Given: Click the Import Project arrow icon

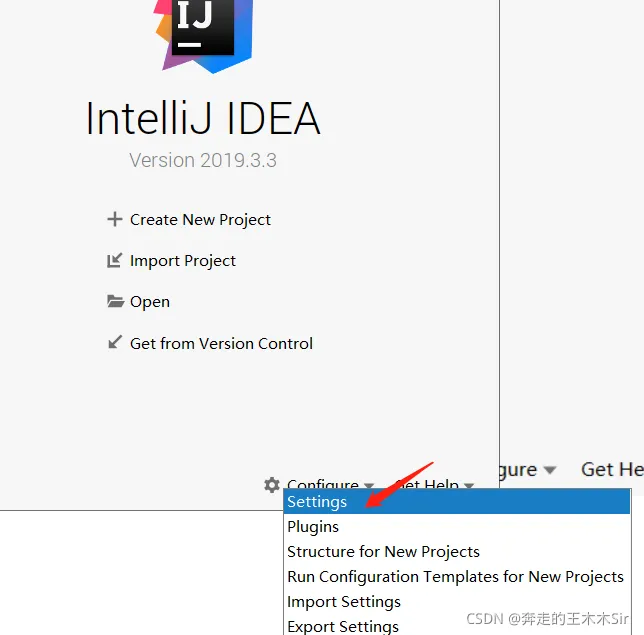Looking at the screenshot, I should (114, 261).
